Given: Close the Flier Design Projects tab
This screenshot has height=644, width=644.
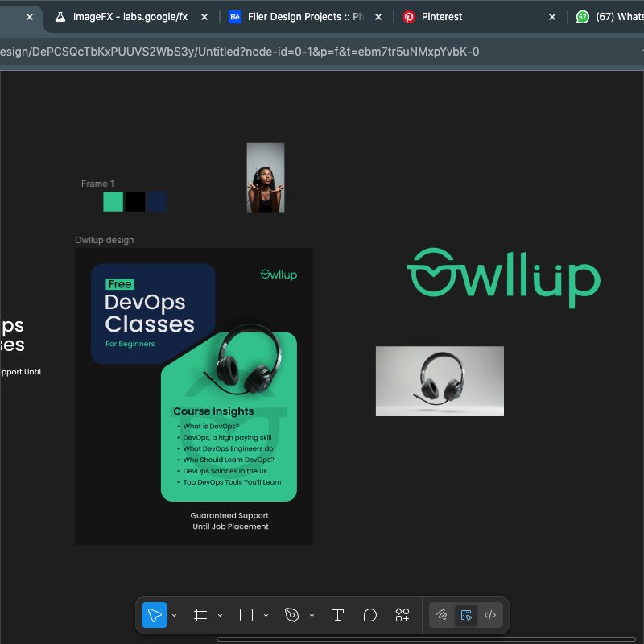Looking at the screenshot, I should [378, 17].
